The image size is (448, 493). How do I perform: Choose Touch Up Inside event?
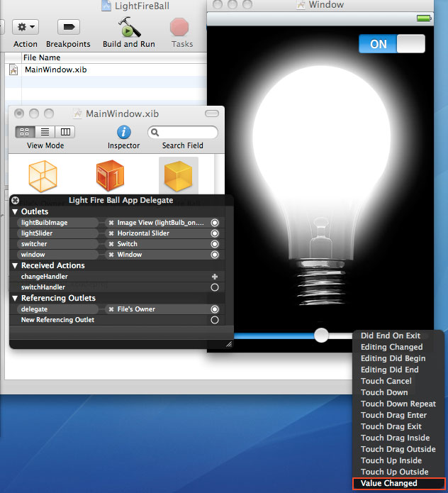point(391,460)
